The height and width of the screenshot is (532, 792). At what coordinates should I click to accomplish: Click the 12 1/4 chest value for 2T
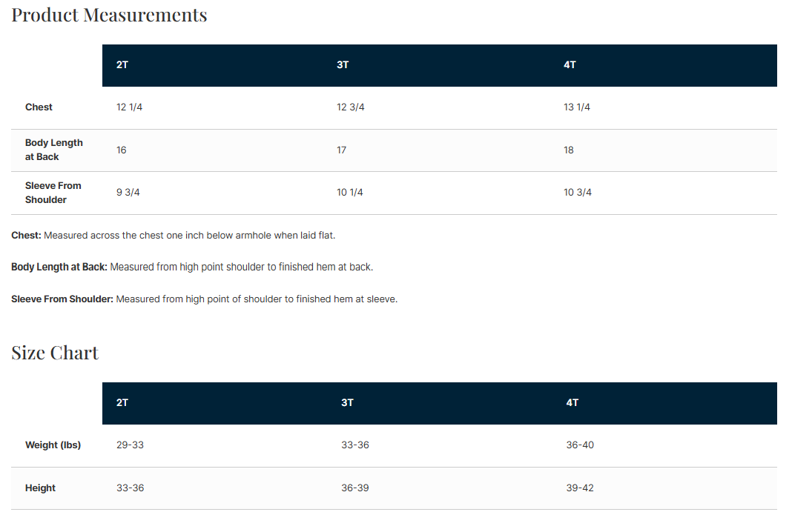coord(129,107)
